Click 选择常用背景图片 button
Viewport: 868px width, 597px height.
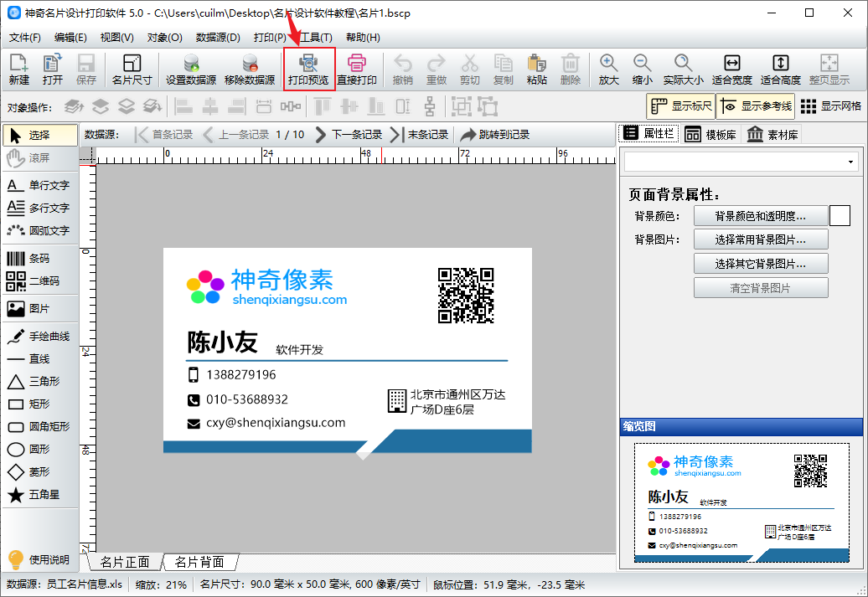click(761, 239)
